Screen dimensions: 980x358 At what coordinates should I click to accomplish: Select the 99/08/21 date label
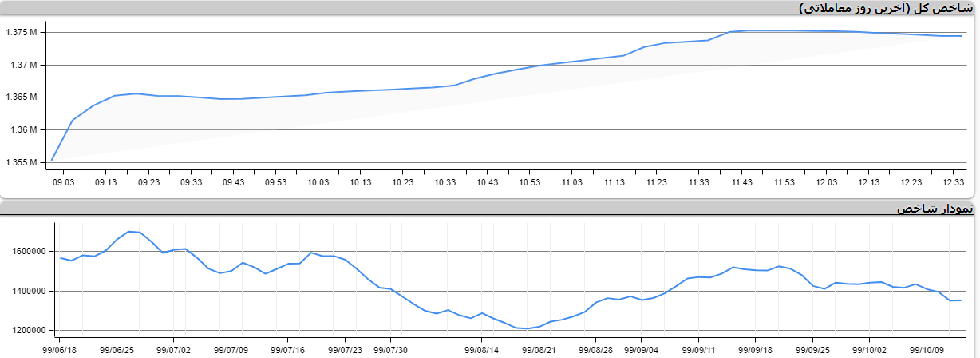(x=539, y=350)
